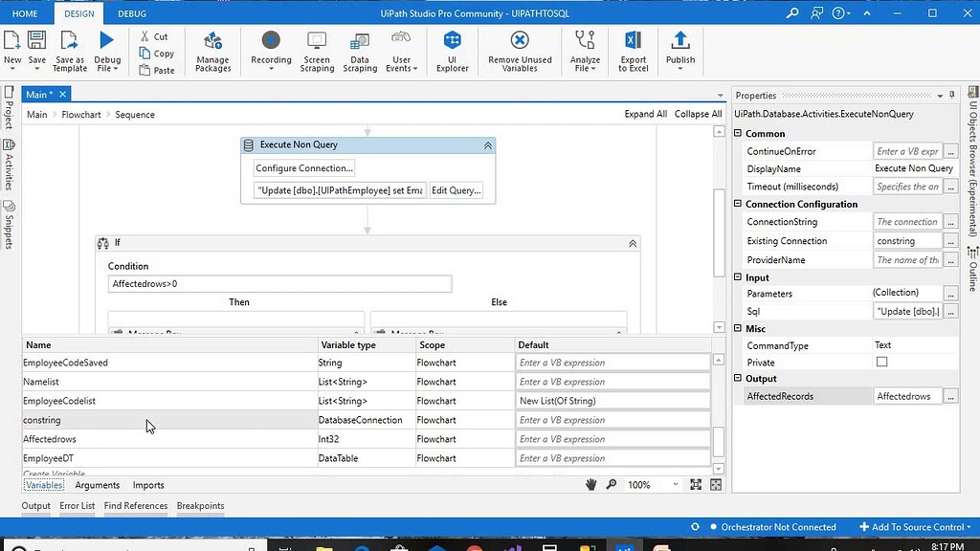Click the Configure Connection button

pyautogui.click(x=303, y=167)
